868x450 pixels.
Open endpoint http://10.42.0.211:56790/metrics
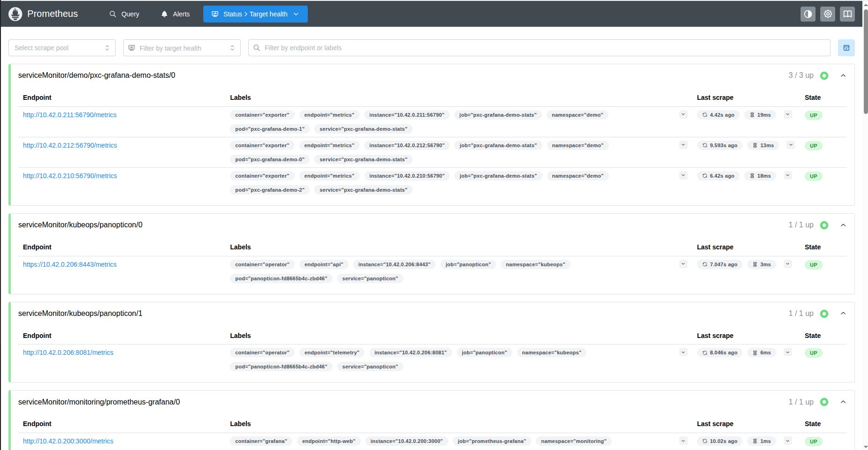(x=70, y=115)
